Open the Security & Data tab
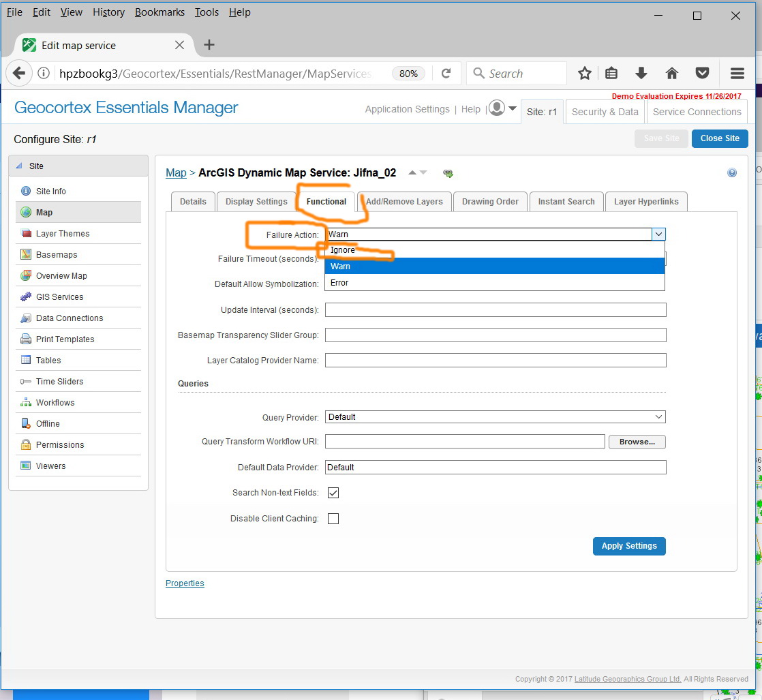 [605, 112]
